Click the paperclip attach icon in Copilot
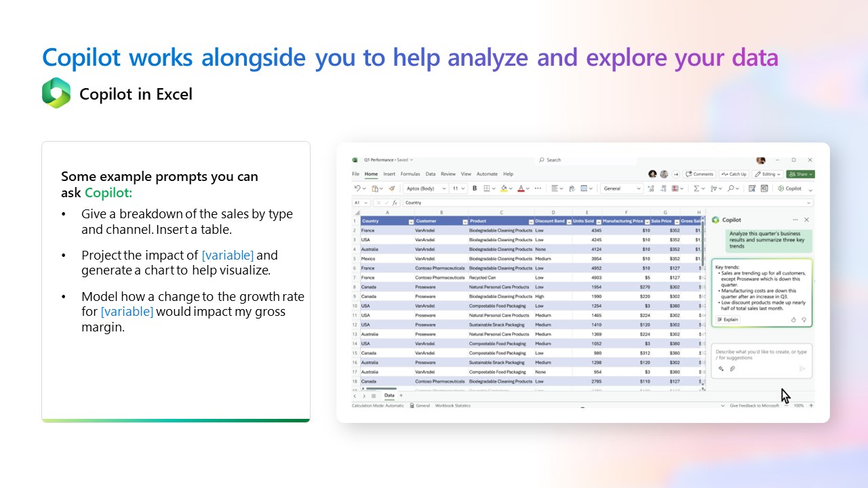Image resolution: width=868 pixels, height=488 pixels. tap(732, 369)
